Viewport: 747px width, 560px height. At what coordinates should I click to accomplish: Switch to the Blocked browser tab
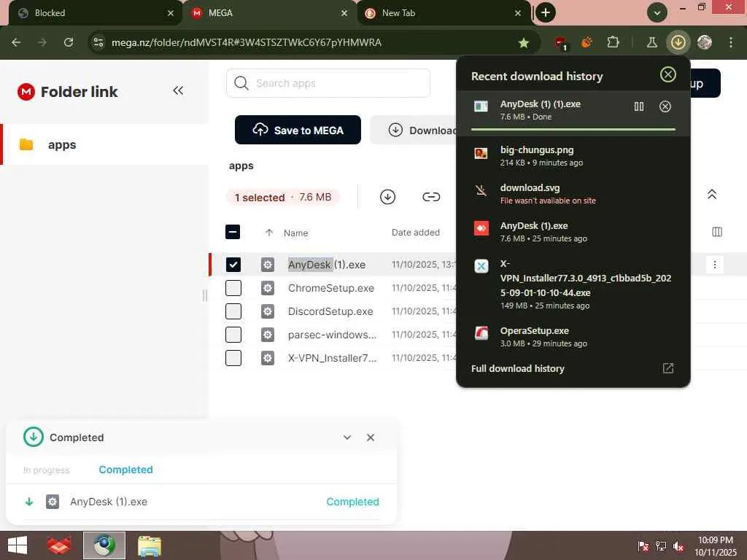[95, 13]
